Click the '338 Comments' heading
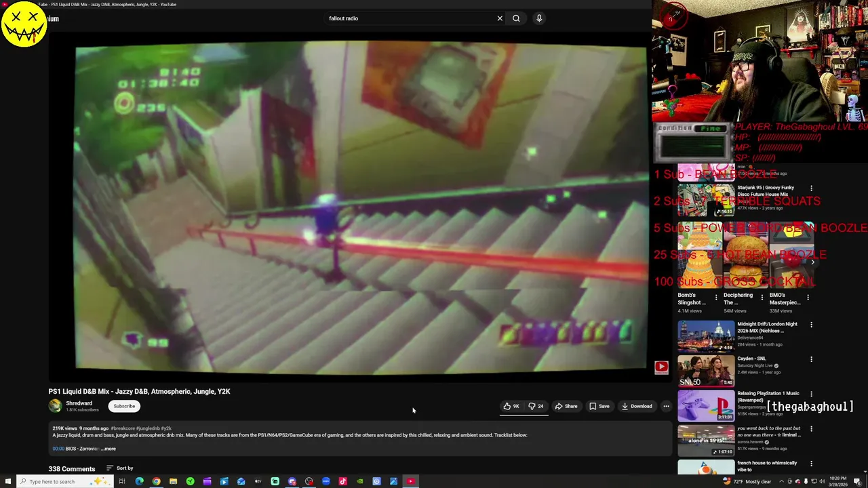Viewport: 868px width, 488px height. click(x=72, y=468)
